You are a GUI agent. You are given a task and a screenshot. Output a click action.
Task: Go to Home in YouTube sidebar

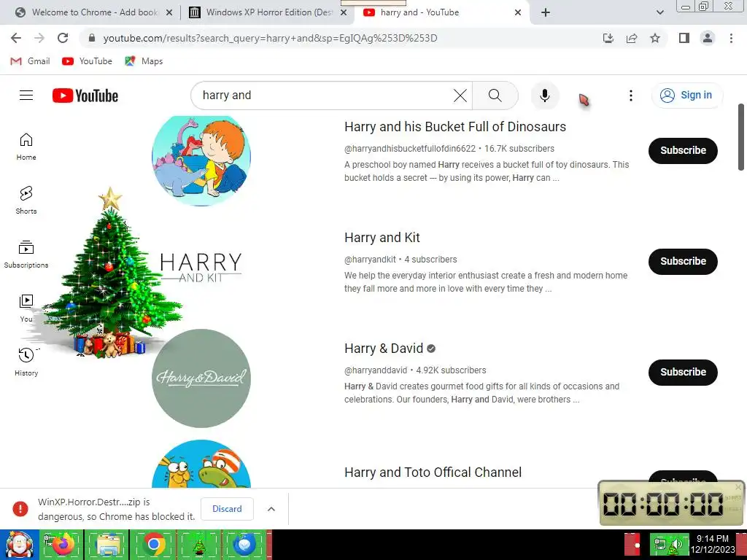point(26,147)
